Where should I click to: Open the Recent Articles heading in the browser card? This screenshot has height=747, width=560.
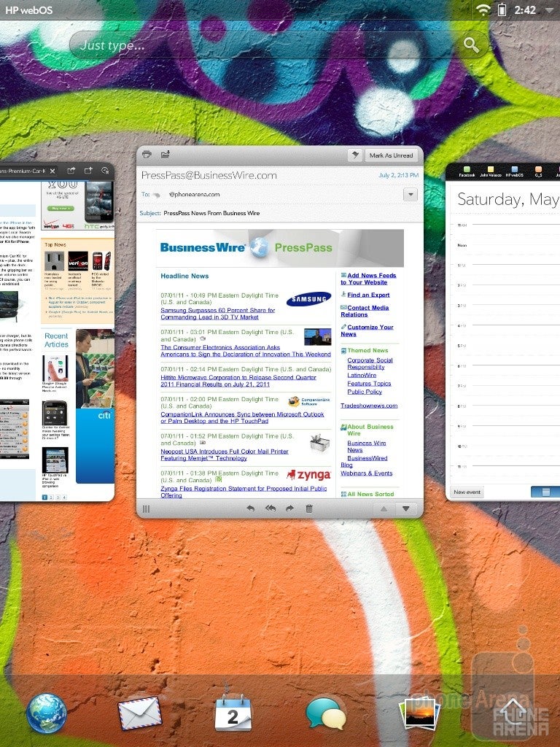pos(56,340)
